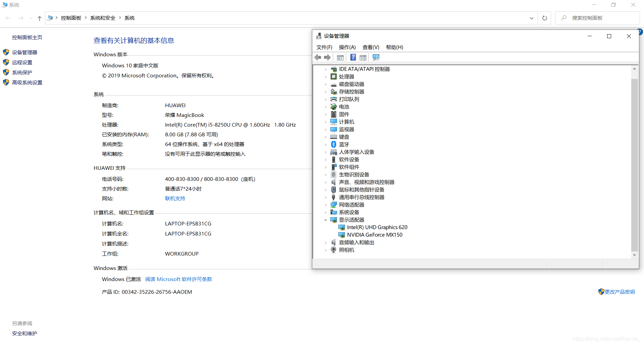Expand the IDE ATA/ATAPI 控制器 node

pyautogui.click(x=325, y=69)
